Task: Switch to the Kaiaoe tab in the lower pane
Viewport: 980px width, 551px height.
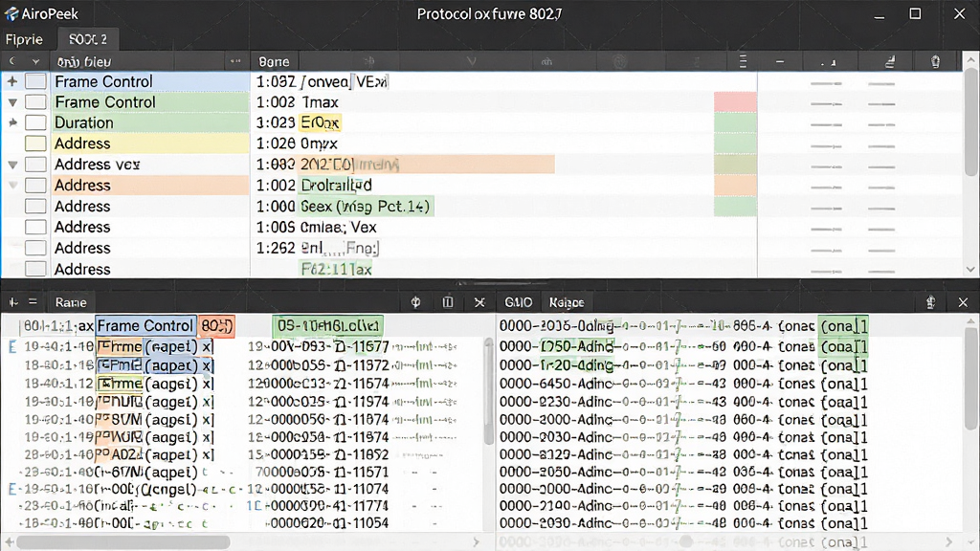Action: [x=567, y=302]
